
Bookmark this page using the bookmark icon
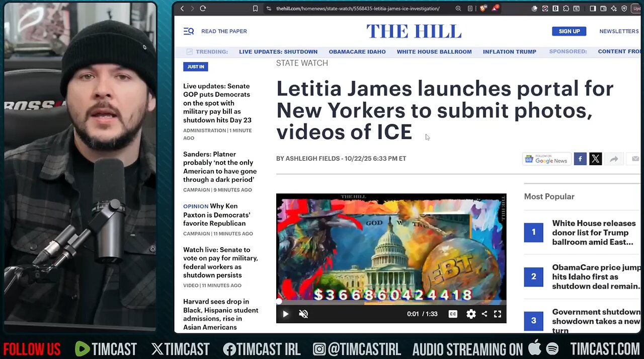tap(255, 9)
